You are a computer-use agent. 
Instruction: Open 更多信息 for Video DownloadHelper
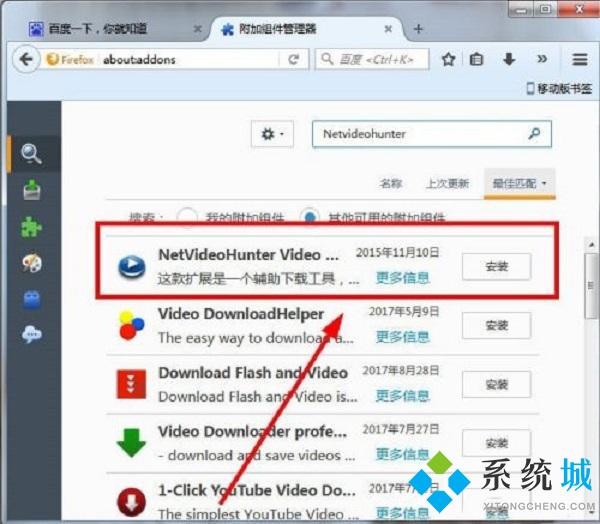click(403, 337)
